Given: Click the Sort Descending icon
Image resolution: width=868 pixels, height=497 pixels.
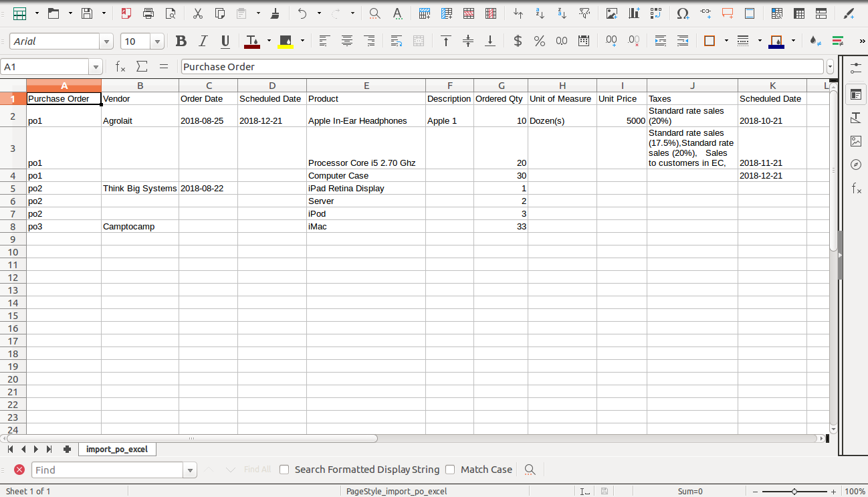Looking at the screenshot, I should pyautogui.click(x=562, y=13).
